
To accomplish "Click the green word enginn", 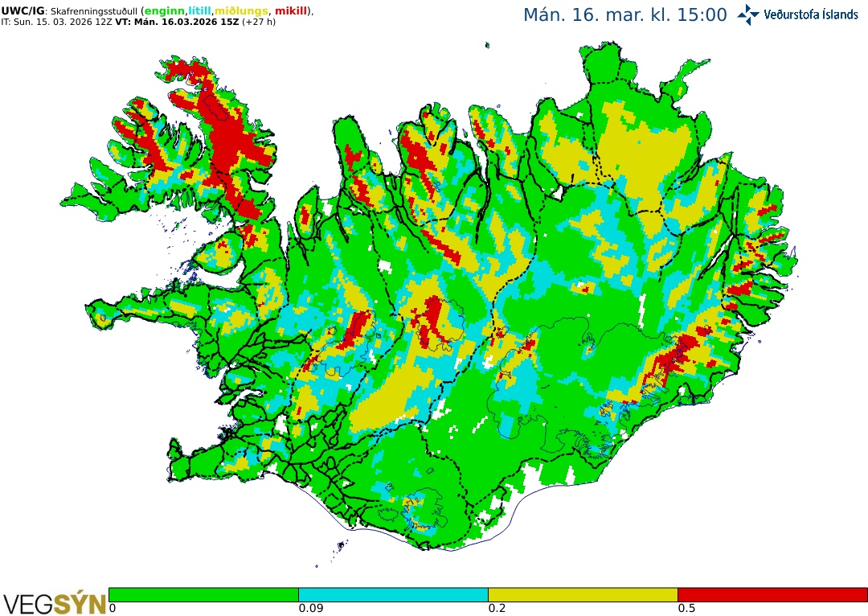I will (165, 11).
